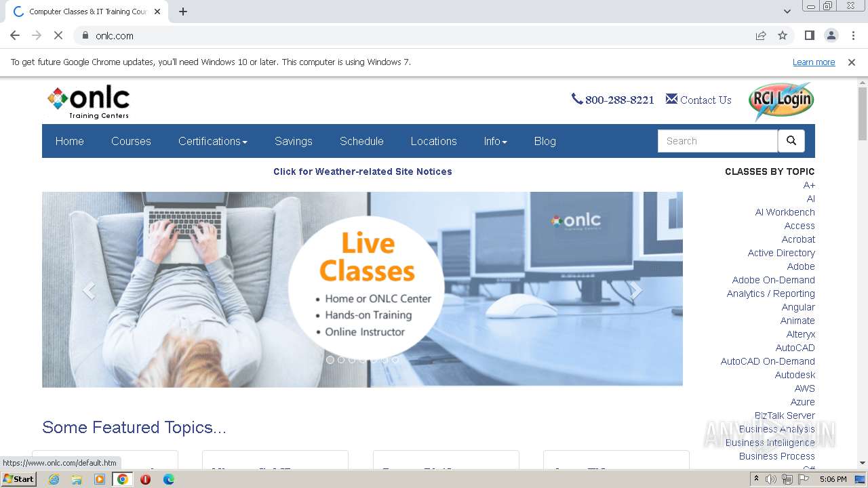This screenshot has width=868, height=488.
Task: Click the taskbar clock 5:06 PM
Action: click(x=833, y=479)
